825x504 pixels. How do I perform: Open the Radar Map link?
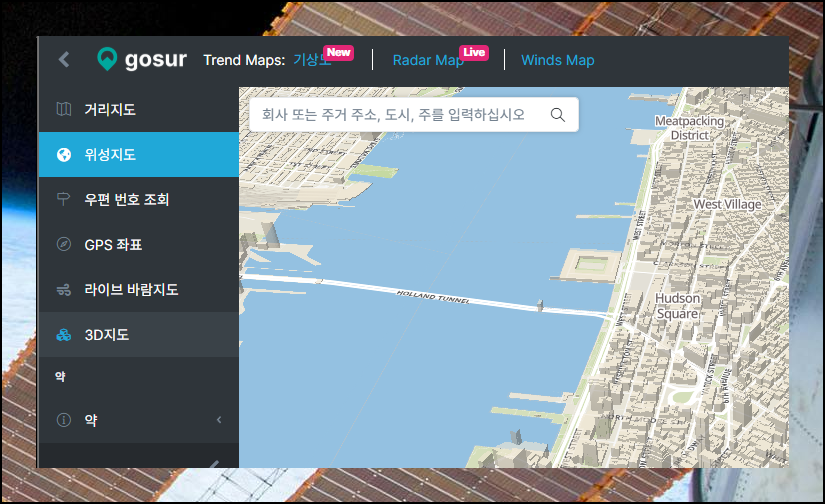coord(428,61)
